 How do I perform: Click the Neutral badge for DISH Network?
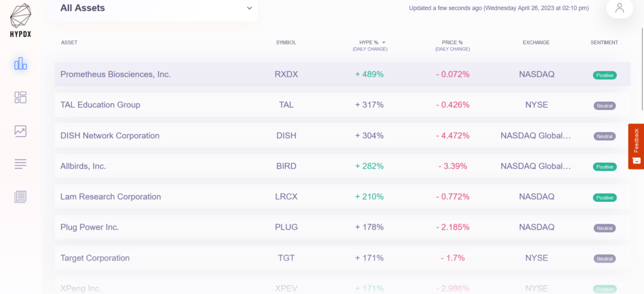(x=604, y=136)
